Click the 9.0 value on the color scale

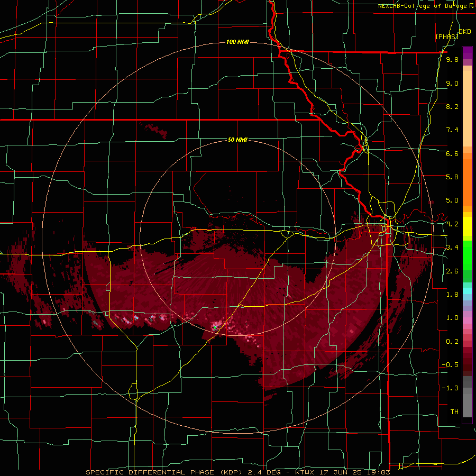[x=452, y=83]
